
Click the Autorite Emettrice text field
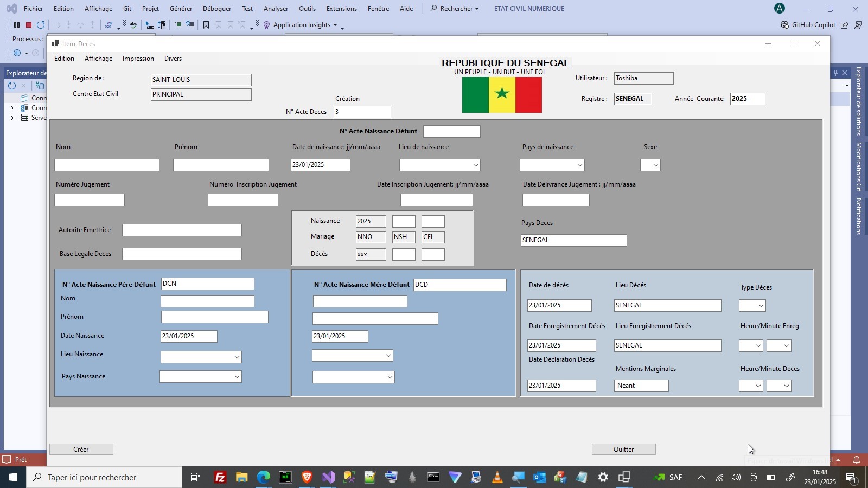point(182,230)
